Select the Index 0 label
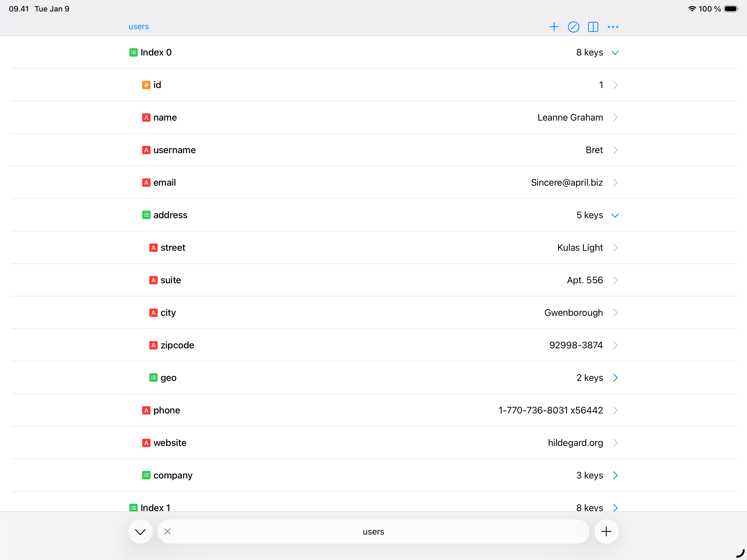 (x=156, y=52)
